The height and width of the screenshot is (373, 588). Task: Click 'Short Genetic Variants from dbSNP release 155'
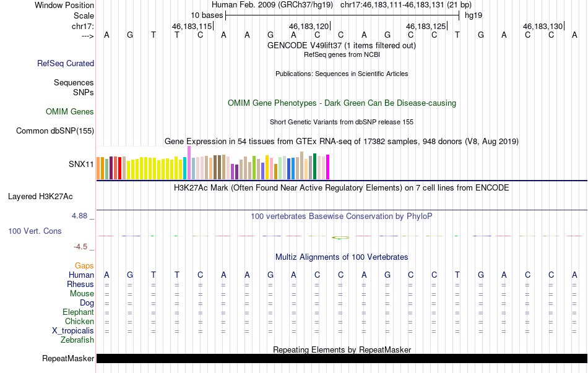[342, 122]
